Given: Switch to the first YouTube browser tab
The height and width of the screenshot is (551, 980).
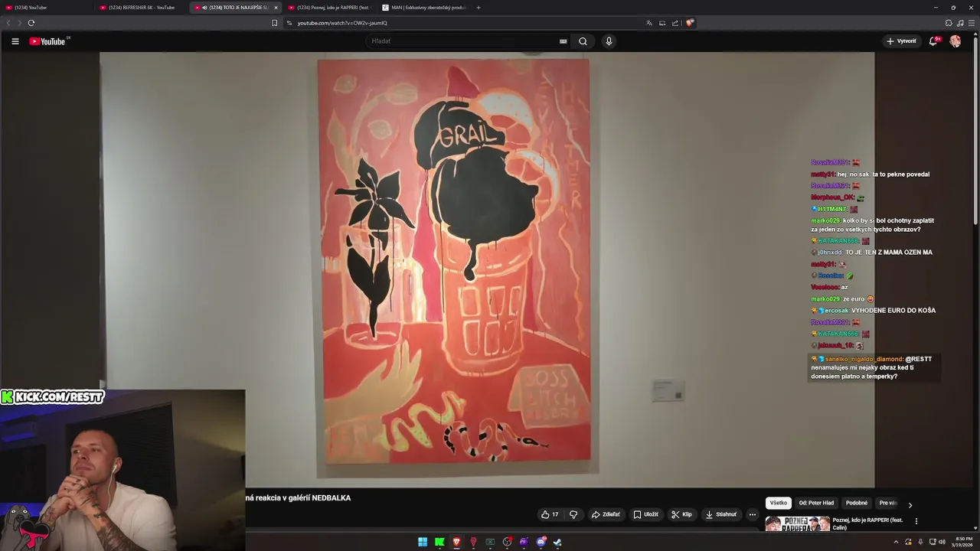Looking at the screenshot, I should (46, 8).
